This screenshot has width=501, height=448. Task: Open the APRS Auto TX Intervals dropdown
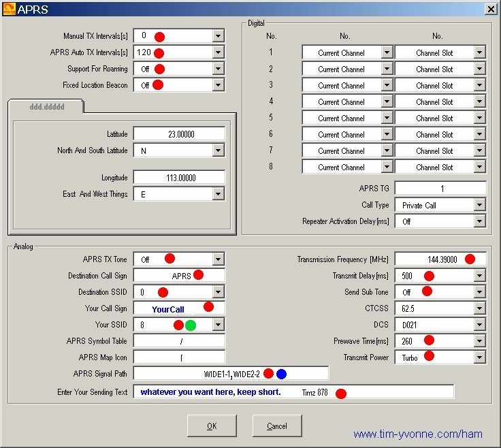click(x=219, y=52)
